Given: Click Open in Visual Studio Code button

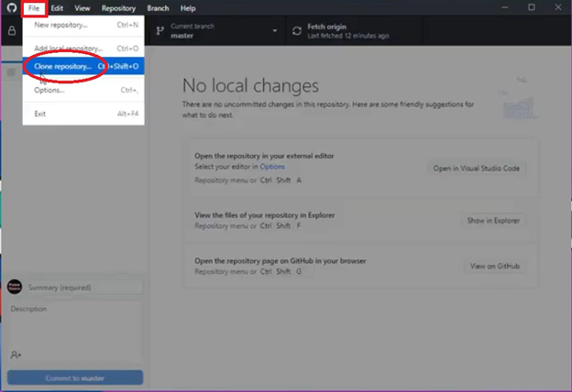Looking at the screenshot, I should (476, 169).
